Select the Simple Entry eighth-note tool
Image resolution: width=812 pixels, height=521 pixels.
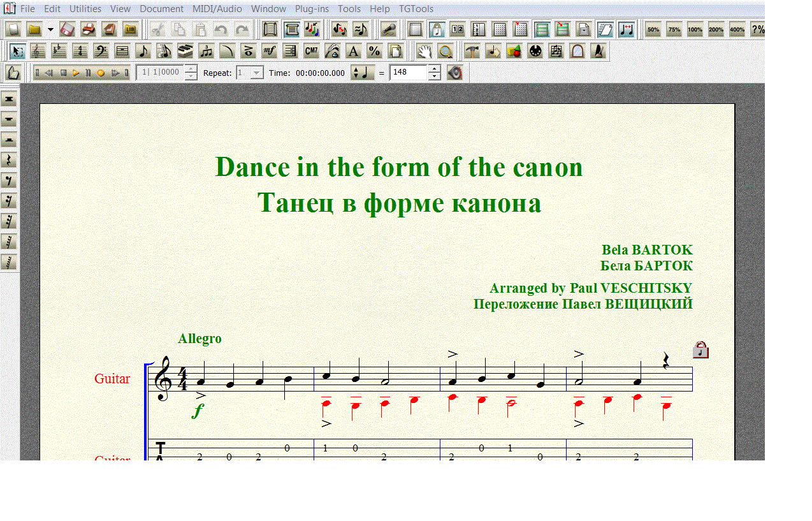click(x=143, y=51)
